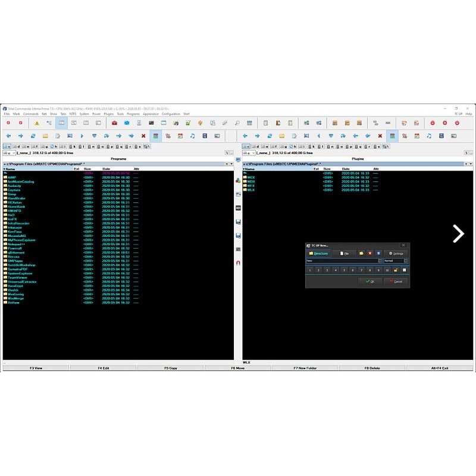The height and width of the screenshot is (476, 476).
Task: Click the red X icon in right panel toolbar
Action: pos(380,136)
